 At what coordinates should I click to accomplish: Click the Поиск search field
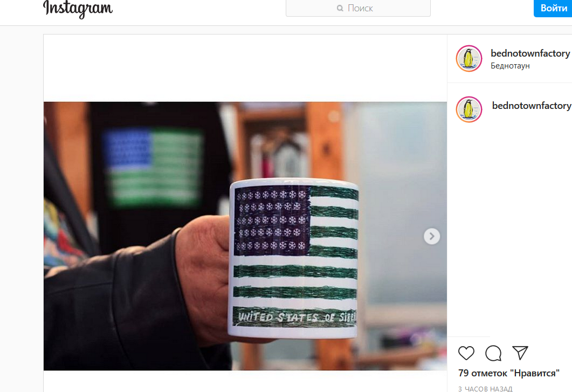point(358,8)
